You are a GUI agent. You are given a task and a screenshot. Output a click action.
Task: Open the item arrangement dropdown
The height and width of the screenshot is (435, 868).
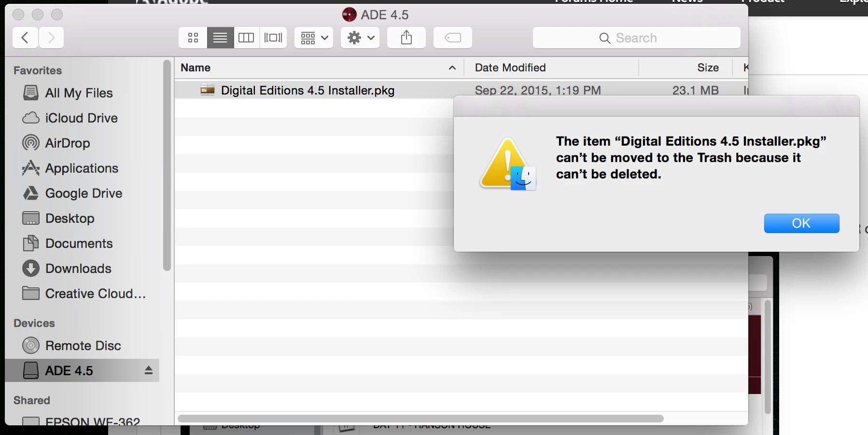(x=314, y=38)
